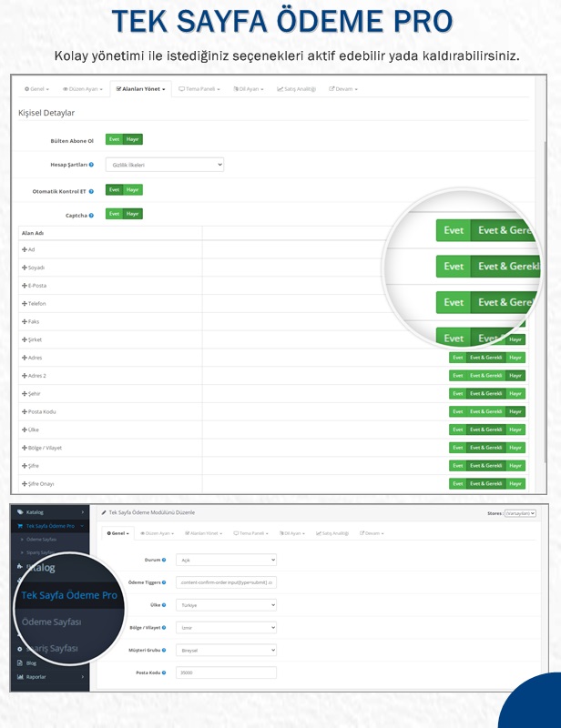Click the shopping cart icon in sidebar
Image resolution: width=561 pixels, height=728 pixels.
(20, 526)
